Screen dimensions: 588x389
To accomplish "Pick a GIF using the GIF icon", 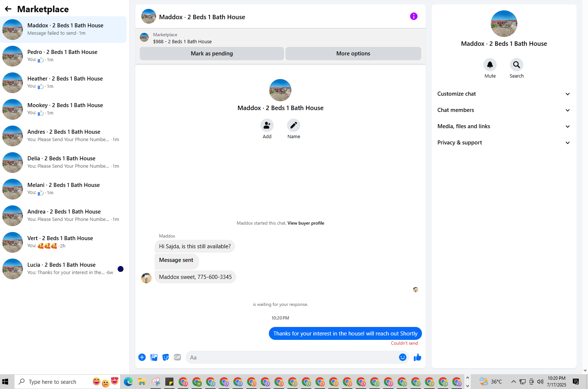I will (178, 357).
